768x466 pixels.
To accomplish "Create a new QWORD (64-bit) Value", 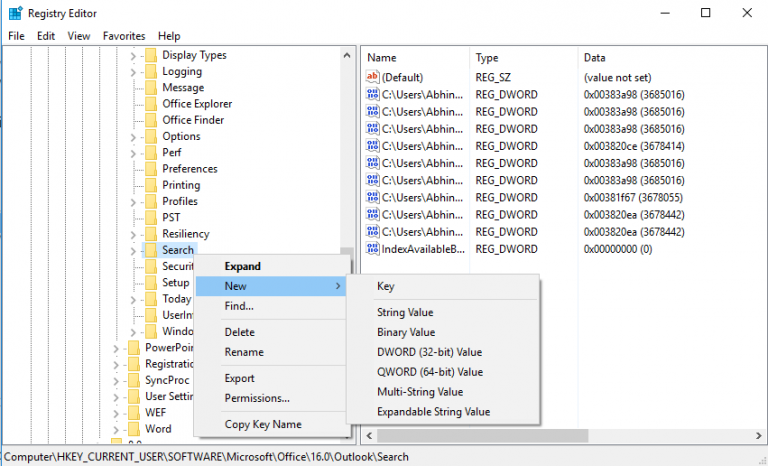I will (x=443, y=372).
